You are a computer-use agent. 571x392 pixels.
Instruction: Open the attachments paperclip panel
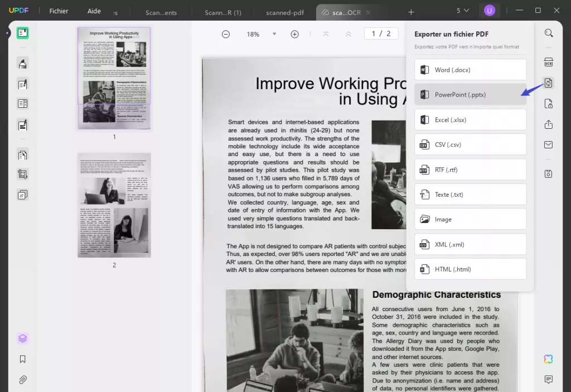[22, 380]
